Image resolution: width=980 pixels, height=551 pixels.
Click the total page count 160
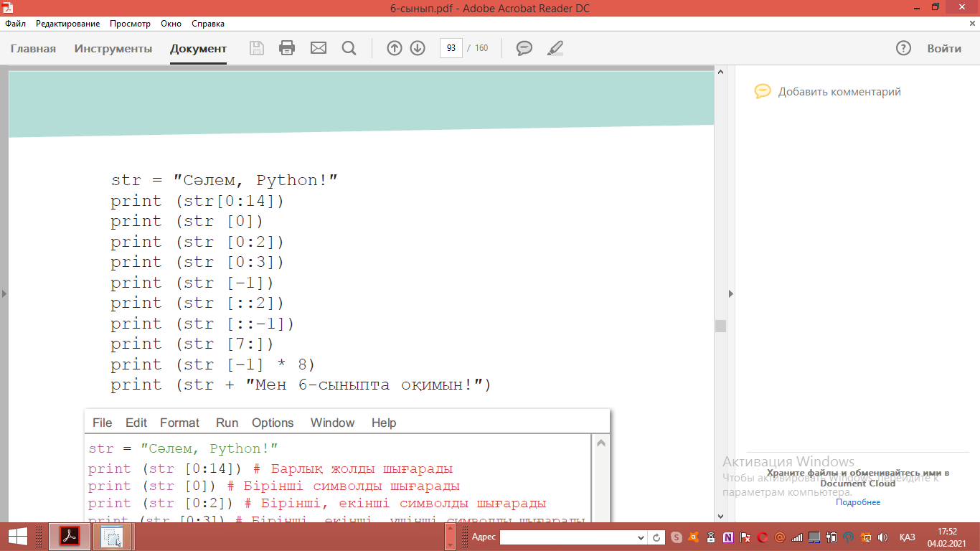click(x=481, y=48)
